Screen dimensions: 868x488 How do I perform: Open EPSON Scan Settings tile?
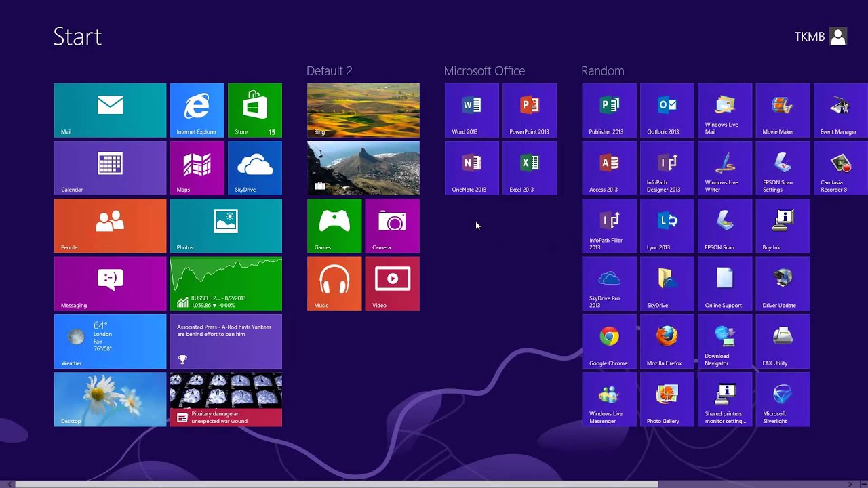pyautogui.click(x=783, y=168)
